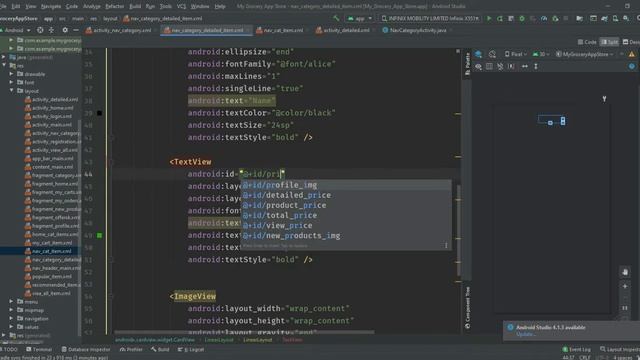Open Device File Explorer folder icon in toolbar
The width and height of the screenshot is (640, 360).
tap(580, 18)
